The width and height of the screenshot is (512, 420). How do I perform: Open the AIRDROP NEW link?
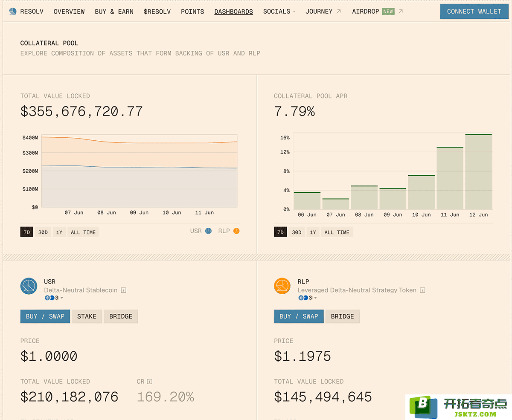pos(378,12)
